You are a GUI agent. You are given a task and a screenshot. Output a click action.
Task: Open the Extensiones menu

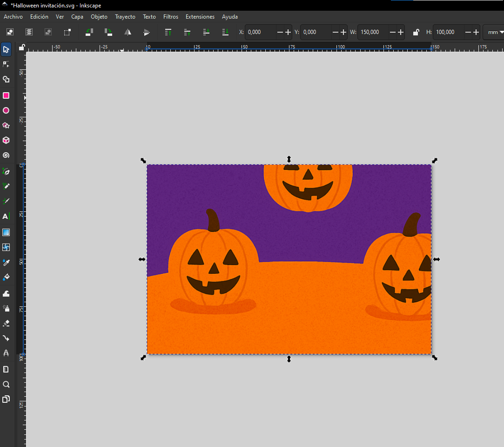tap(200, 17)
